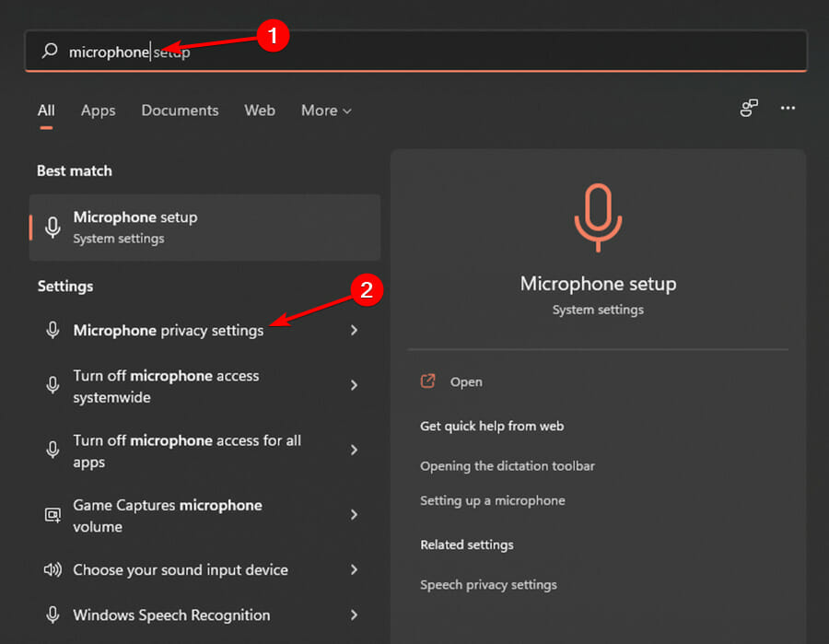This screenshot has height=644, width=829.
Task: Click Windows Speech Recognition microphone icon
Action: (x=53, y=615)
